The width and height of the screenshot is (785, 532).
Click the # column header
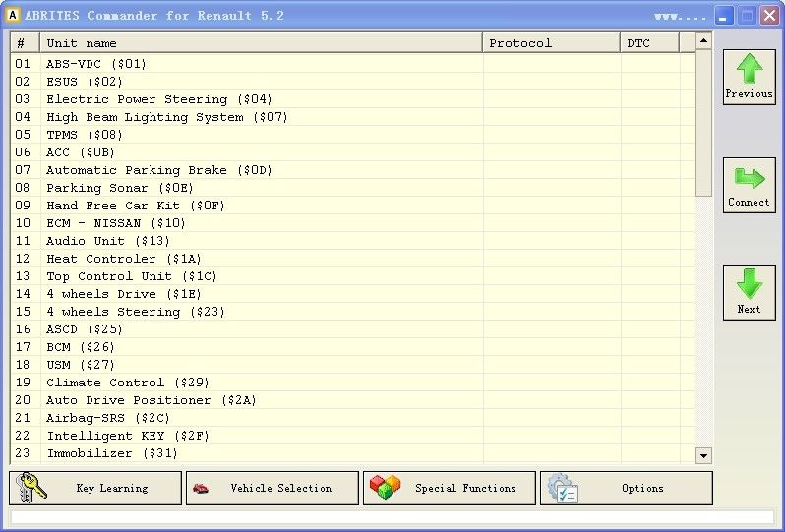(25, 43)
